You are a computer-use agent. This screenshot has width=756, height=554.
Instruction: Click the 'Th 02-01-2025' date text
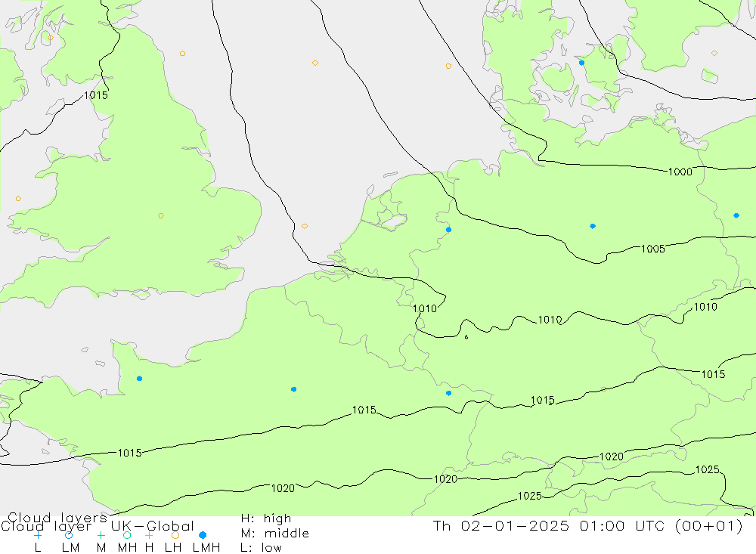point(501,525)
